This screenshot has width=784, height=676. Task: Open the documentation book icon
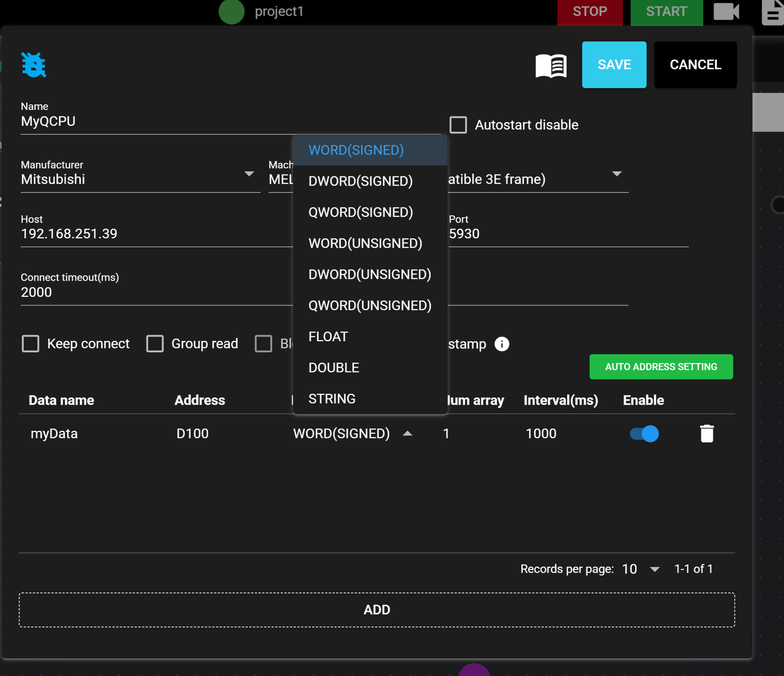tap(550, 66)
